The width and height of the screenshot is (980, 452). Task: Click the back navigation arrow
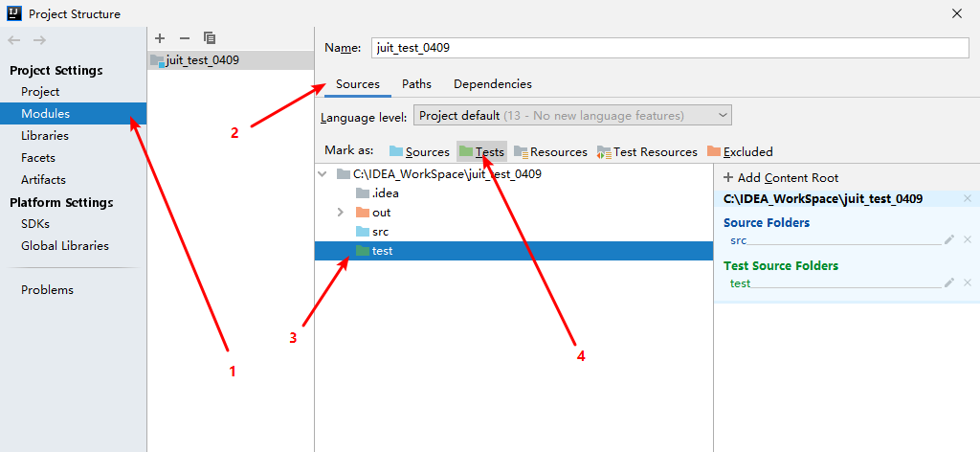click(x=14, y=40)
